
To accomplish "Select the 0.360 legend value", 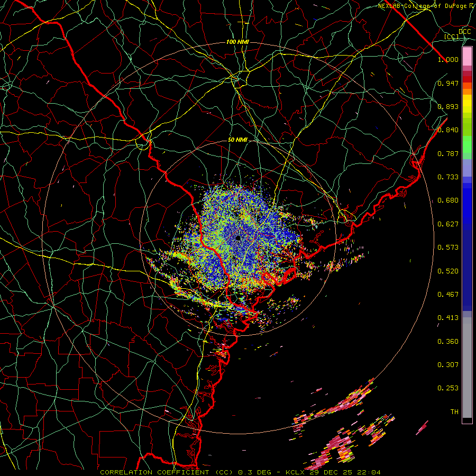I will coord(448,342).
